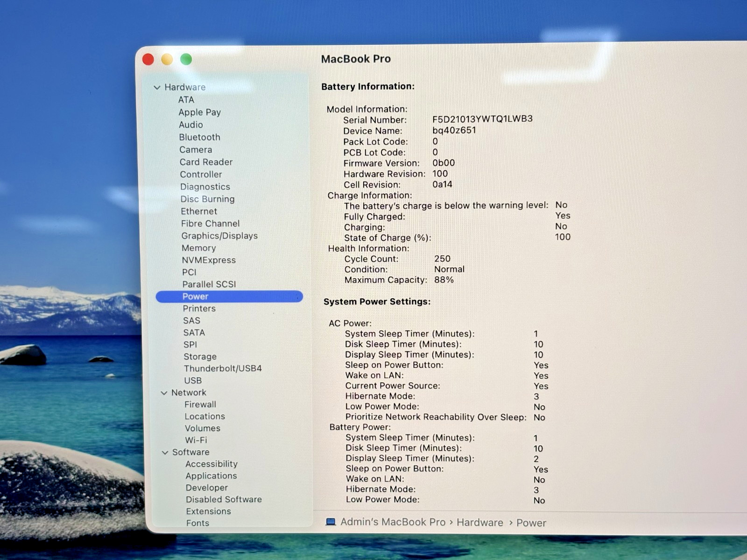Click serial number F5D21013YWTQ1LWB3
This screenshot has width=747, height=560.
pos(483,119)
